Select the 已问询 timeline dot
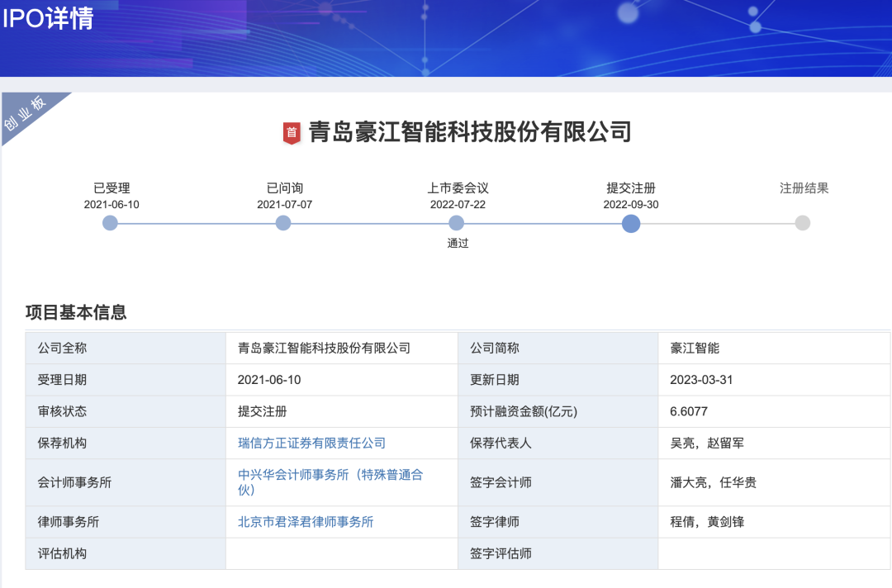Image resolution: width=892 pixels, height=588 pixels. click(283, 223)
